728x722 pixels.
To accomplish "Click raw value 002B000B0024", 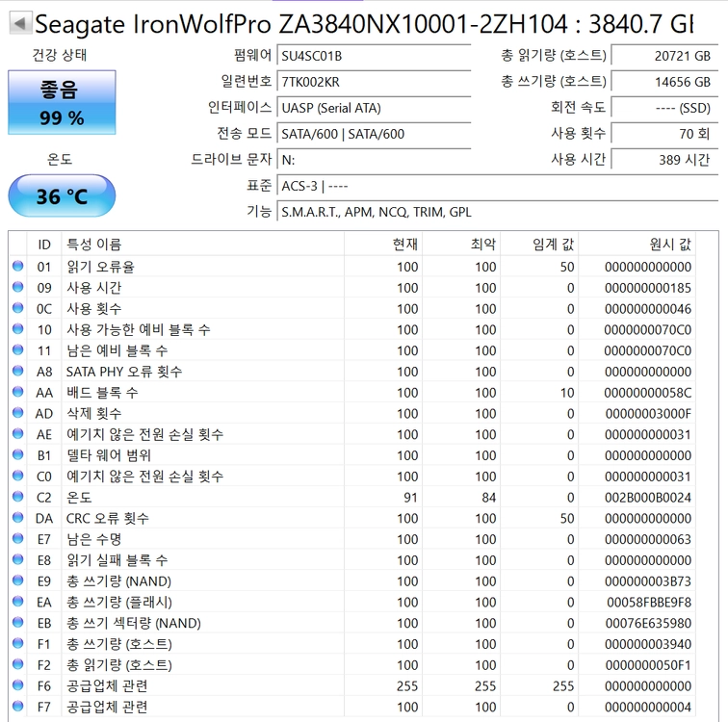I will pyautogui.click(x=648, y=498).
